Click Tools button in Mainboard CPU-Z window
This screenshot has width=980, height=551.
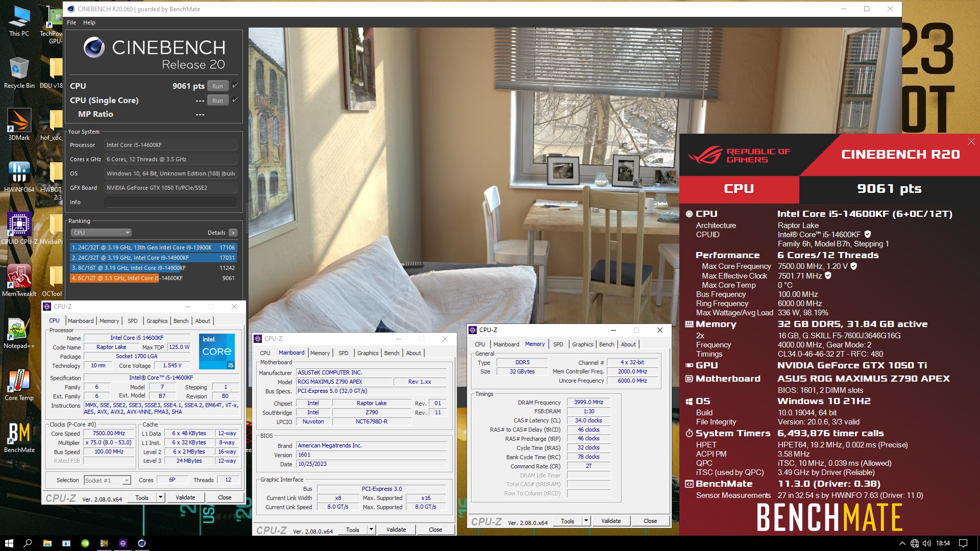353,530
